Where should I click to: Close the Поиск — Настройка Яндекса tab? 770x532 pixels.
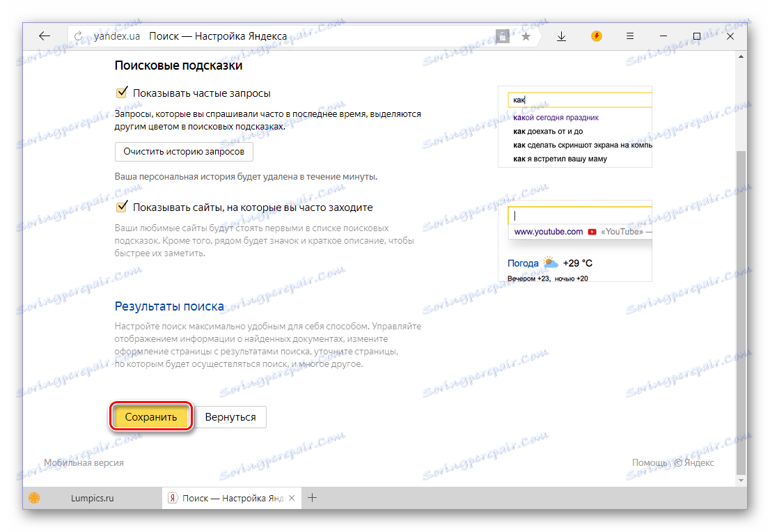point(292,498)
